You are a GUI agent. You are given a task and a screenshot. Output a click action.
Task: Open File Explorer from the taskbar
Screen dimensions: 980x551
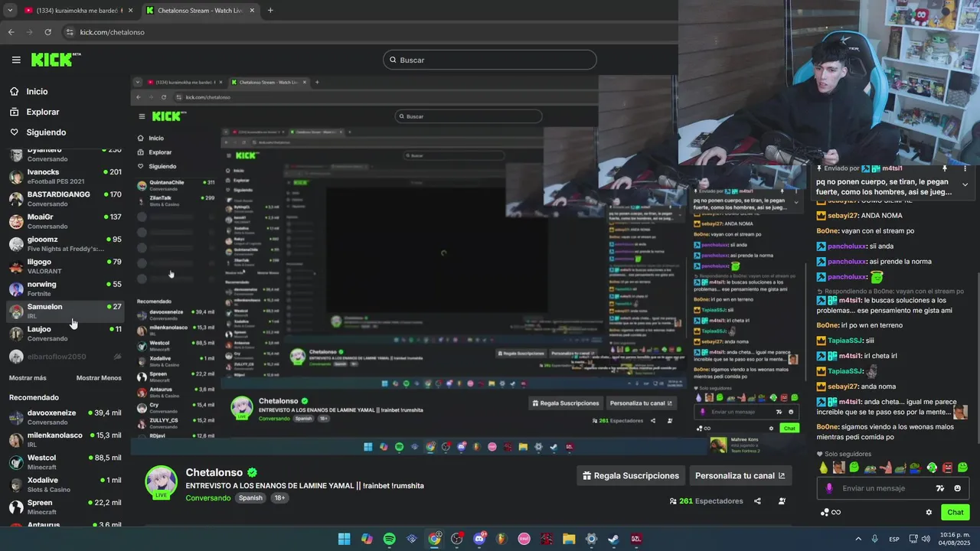point(569,539)
